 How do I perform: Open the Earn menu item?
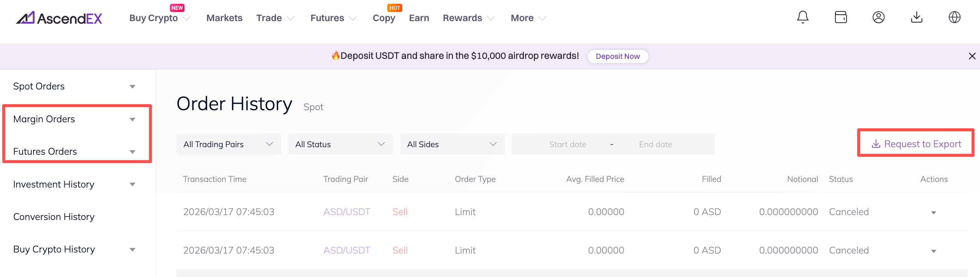click(419, 18)
